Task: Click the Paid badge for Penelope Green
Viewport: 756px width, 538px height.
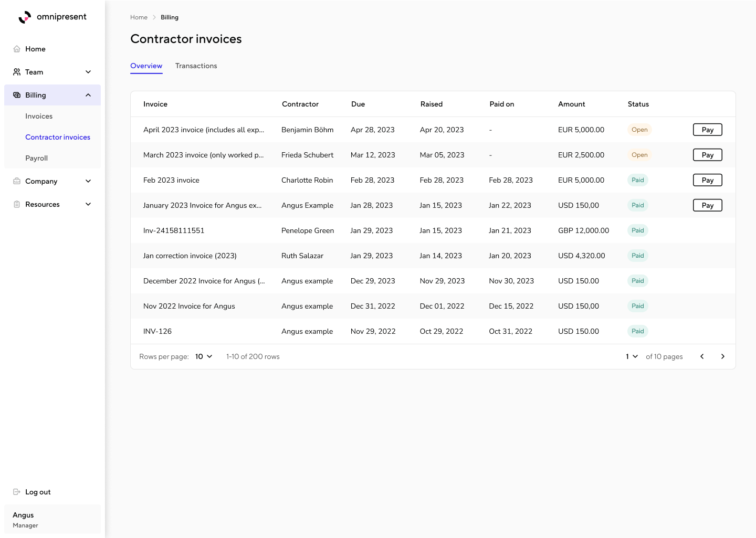Action: [638, 230]
